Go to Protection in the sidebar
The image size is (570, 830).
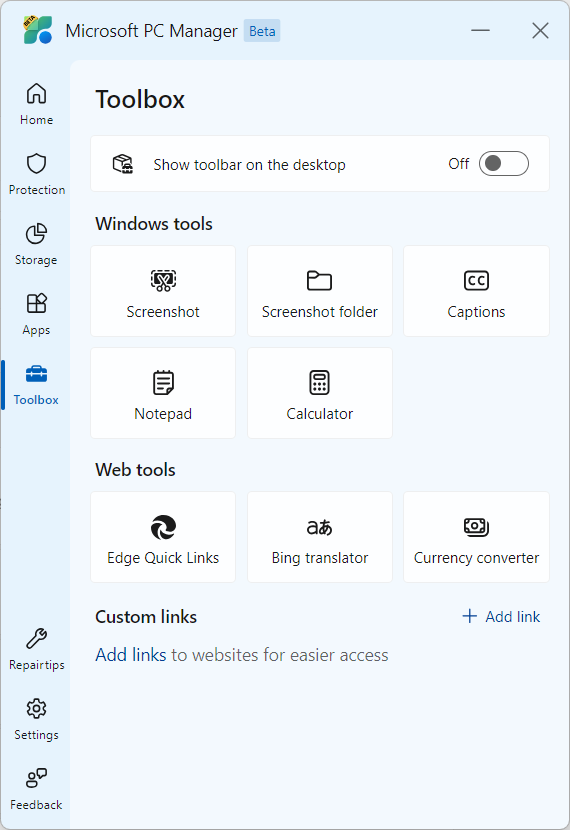pyautogui.click(x=36, y=175)
